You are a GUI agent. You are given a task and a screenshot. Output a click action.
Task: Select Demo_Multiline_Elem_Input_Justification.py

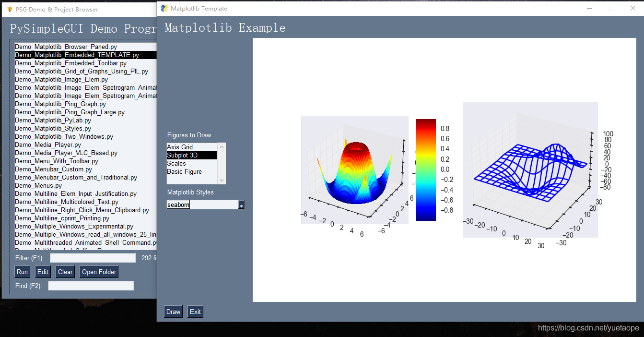click(x=85, y=194)
